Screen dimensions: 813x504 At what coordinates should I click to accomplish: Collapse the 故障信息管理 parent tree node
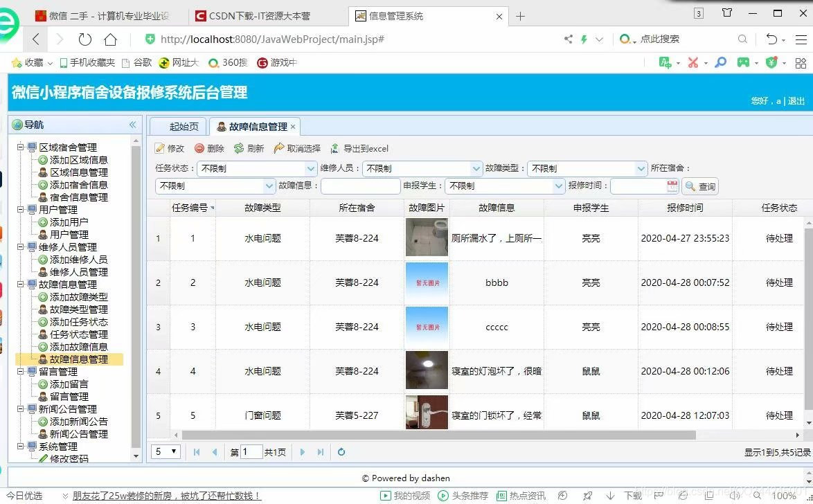tap(20, 284)
